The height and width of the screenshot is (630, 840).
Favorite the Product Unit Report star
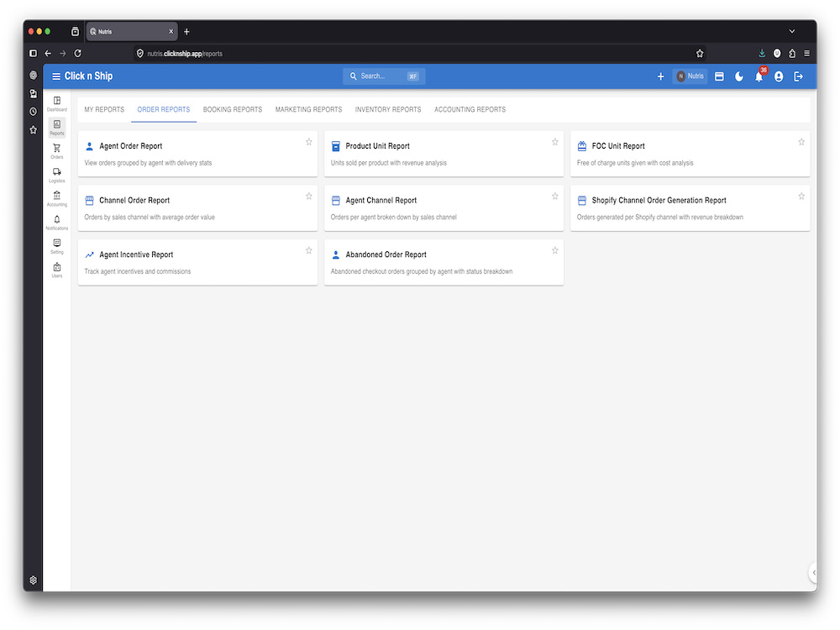(x=555, y=142)
